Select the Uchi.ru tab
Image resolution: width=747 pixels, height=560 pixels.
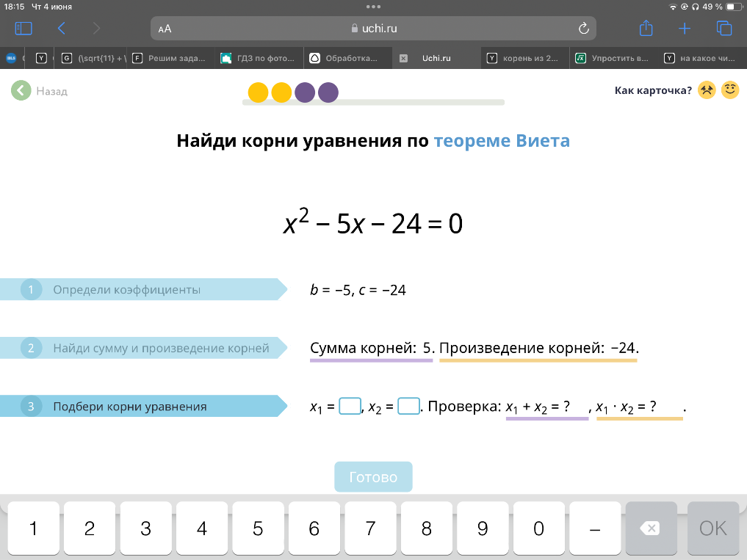tap(436, 58)
